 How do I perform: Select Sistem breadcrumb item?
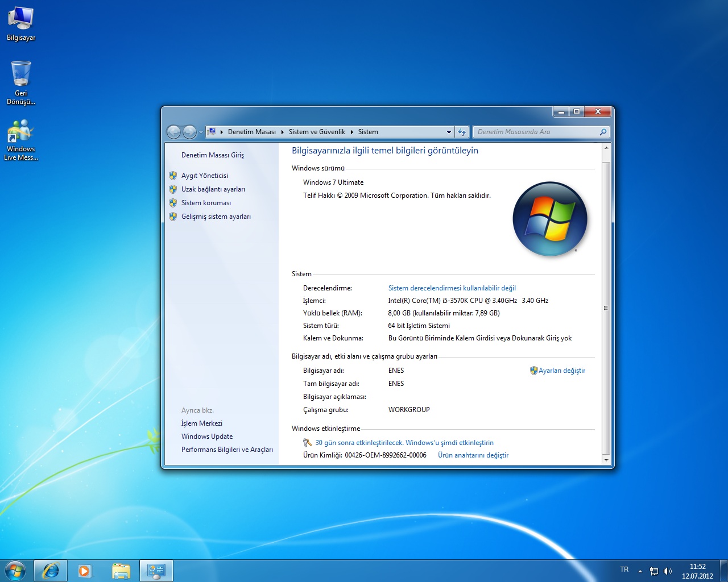[368, 132]
